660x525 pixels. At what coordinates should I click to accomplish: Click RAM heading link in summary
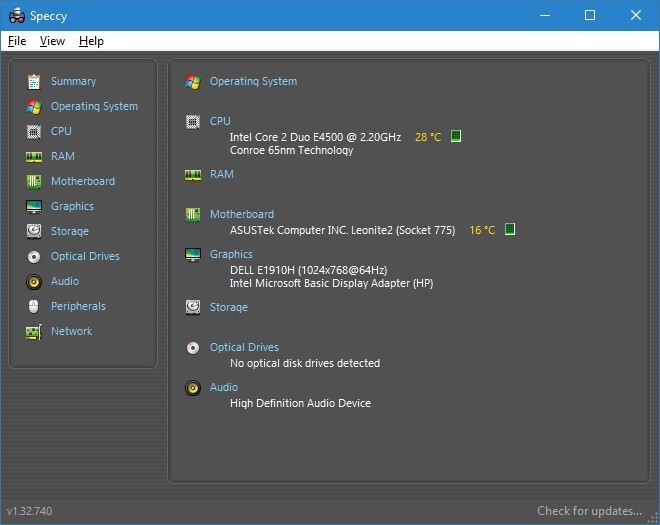point(222,174)
